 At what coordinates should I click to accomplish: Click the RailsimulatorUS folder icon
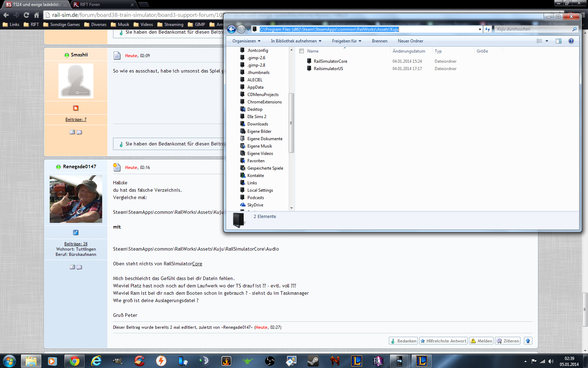point(309,68)
